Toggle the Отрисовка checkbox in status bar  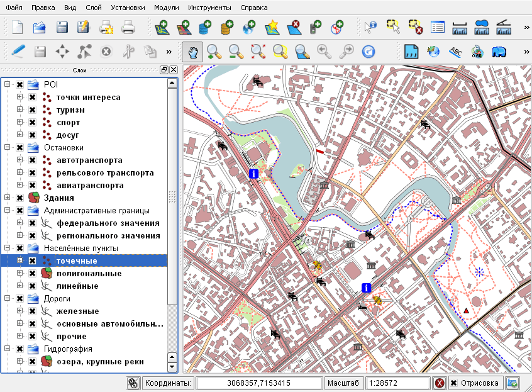[453, 383]
